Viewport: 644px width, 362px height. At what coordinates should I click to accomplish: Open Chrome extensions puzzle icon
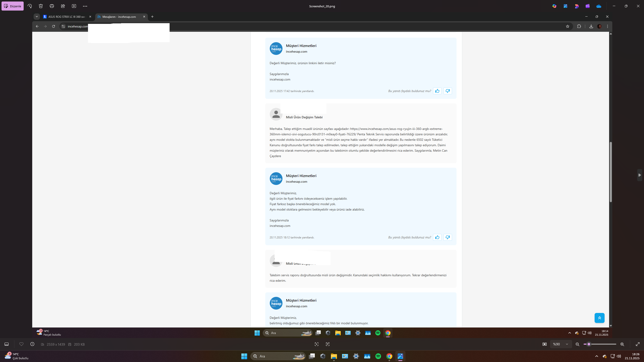(579, 26)
